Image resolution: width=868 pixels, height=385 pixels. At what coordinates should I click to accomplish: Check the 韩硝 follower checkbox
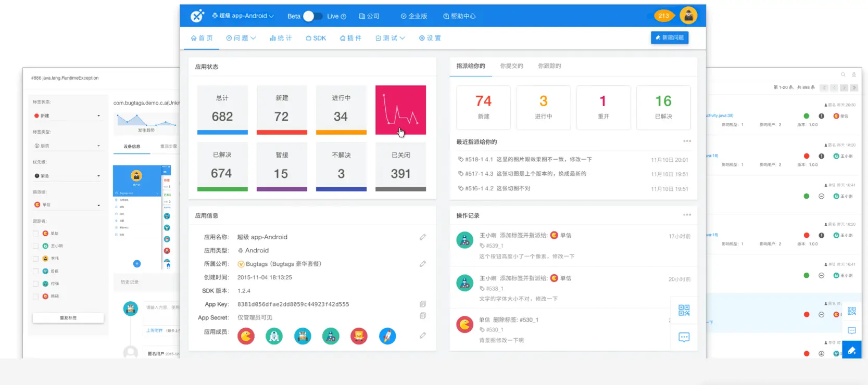click(35, 296)
